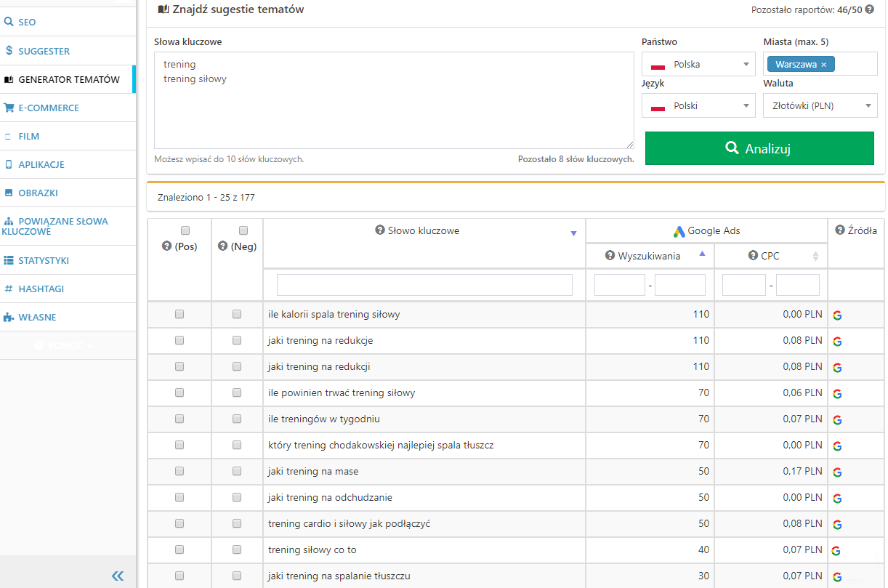This screenshot has height=588, width=888.
Task: Click the help icon next to Źródła
Action: (840, 230)
